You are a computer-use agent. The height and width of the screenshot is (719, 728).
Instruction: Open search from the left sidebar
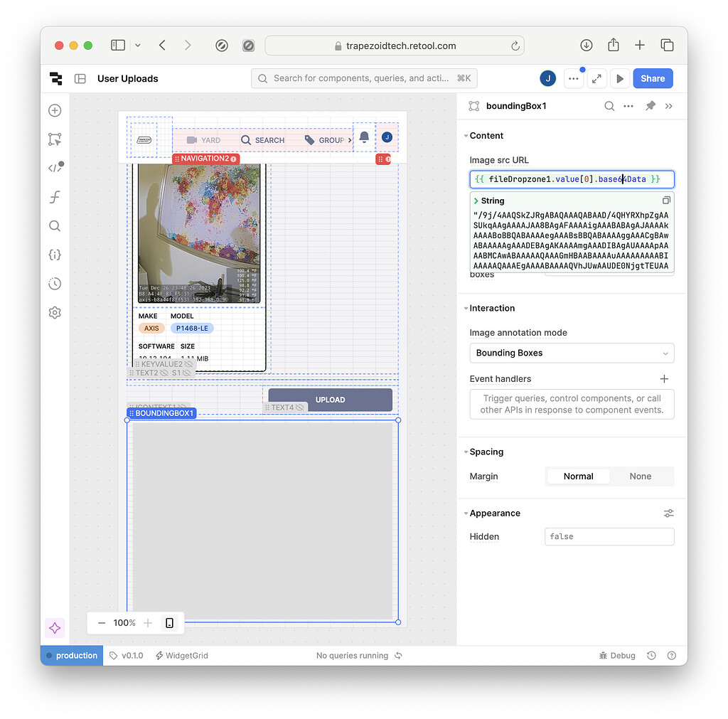point(55,225)
